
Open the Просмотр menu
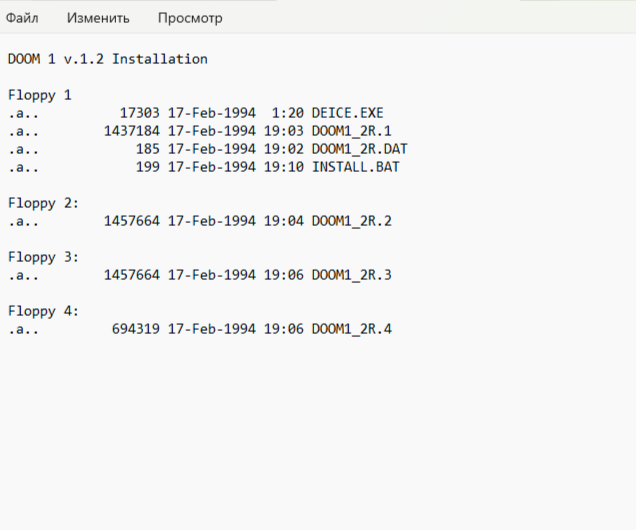click(x=190, y=18)
